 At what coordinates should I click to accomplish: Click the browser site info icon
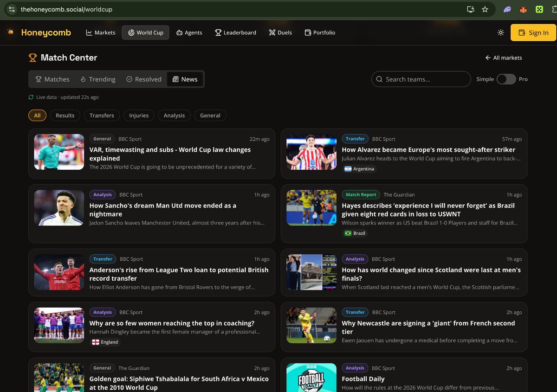pyautogui.click(x=12, y=9)
